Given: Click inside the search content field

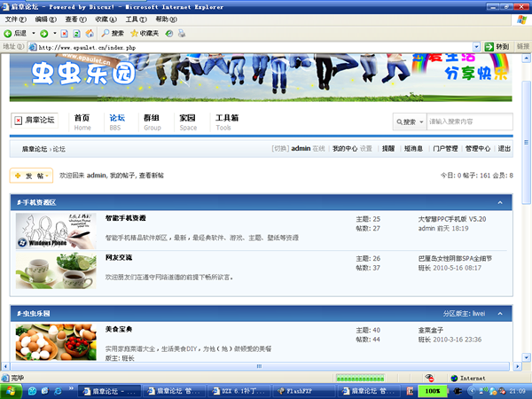Looking at the screenshot, I should point(470,121).
